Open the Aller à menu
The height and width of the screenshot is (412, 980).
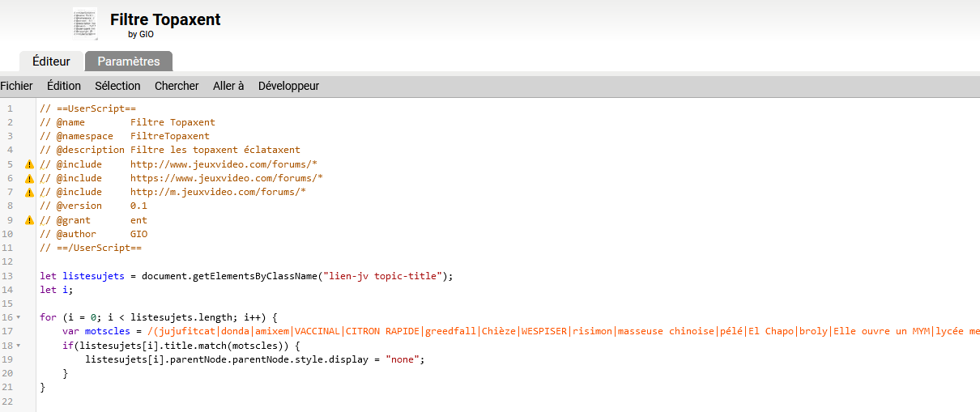228,86
